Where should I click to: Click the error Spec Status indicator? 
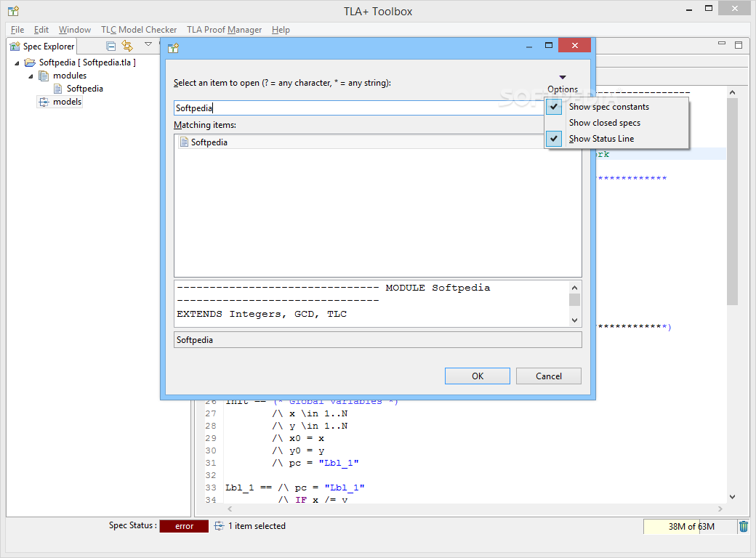point(184,526)
